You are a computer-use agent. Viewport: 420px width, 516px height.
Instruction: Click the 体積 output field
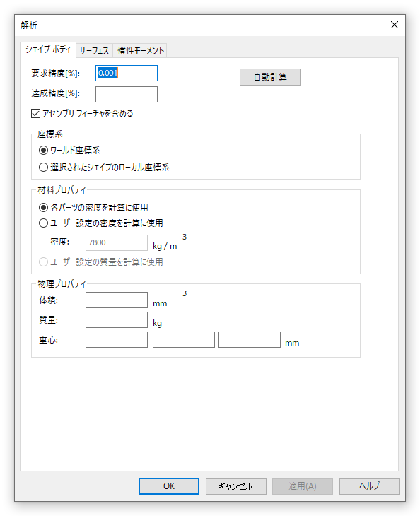[x=117, y=300]
